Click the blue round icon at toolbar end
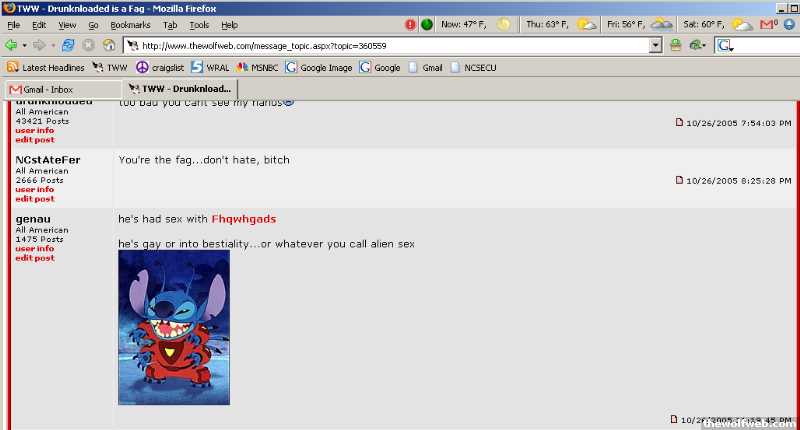This screenshot has width=800, height=430. 789,24
